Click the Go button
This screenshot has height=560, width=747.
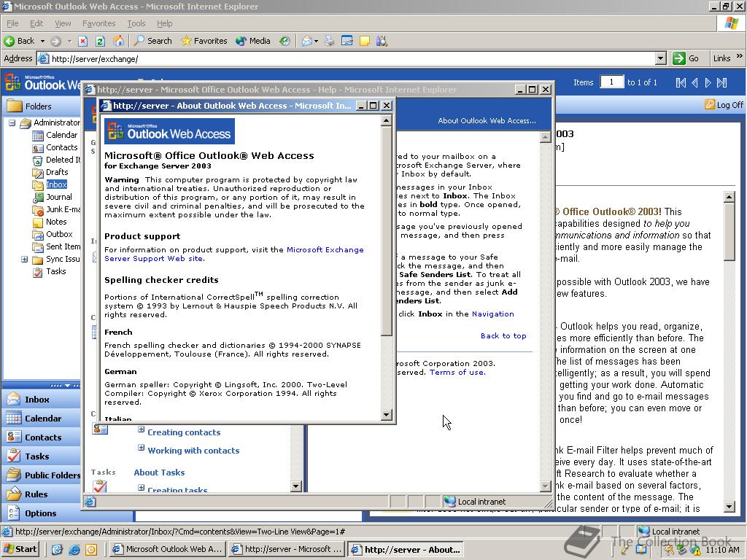click(686, 58)
